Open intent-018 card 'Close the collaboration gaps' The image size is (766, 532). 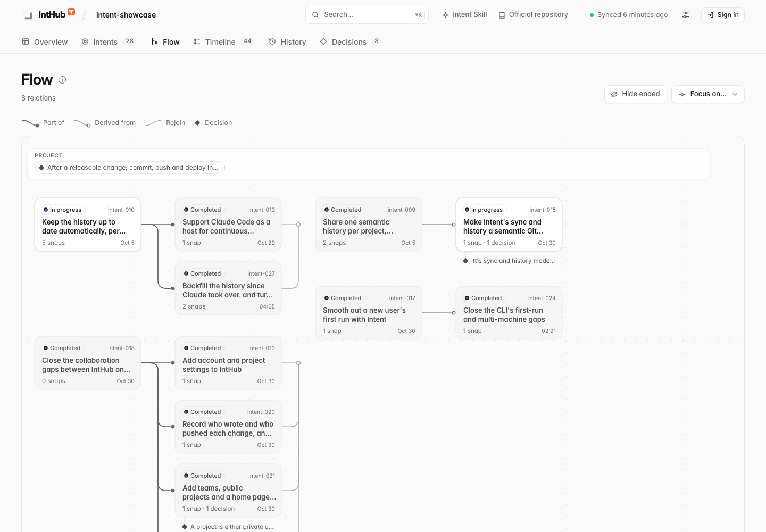[x=88, y=363]
